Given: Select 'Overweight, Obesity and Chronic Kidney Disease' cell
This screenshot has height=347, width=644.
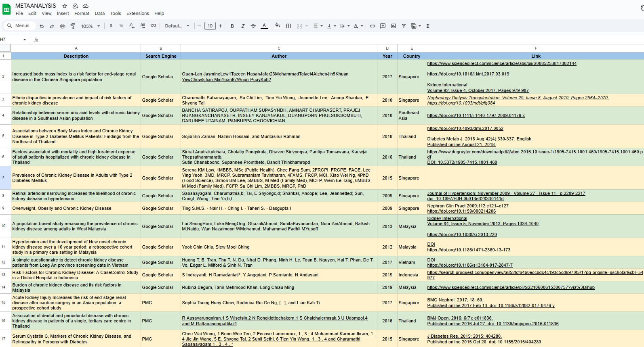Looking at the screenshot, I should (76, 208).
